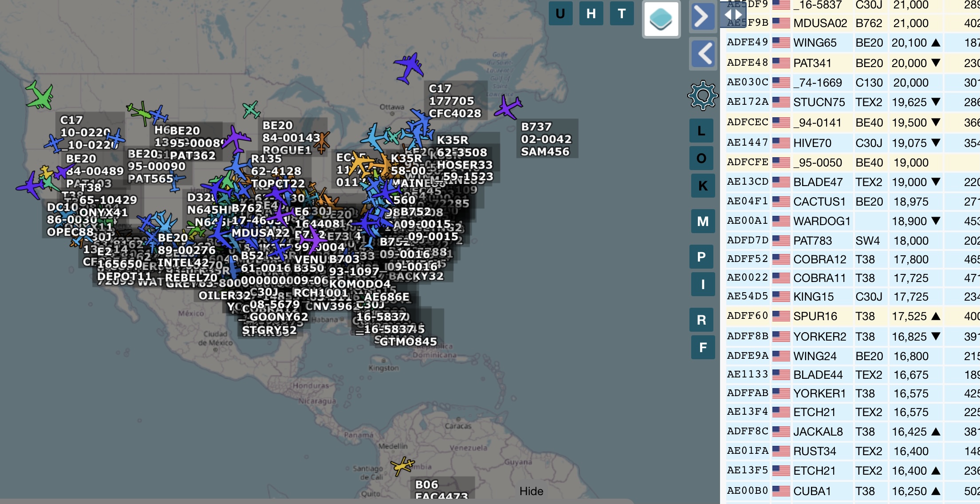Select the BLADE47 table row
Viewport: 980px width, 504px height.
pyautogui.click(x=853, y=182)
